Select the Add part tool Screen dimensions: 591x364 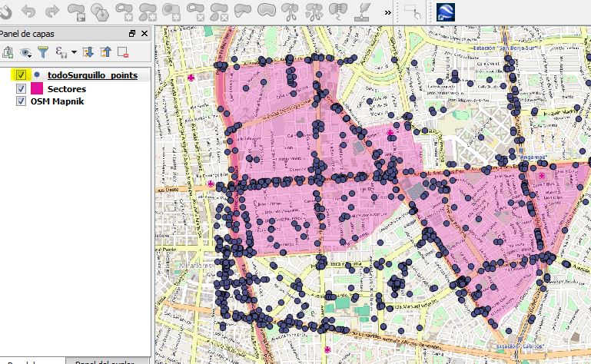click(148, 12)
